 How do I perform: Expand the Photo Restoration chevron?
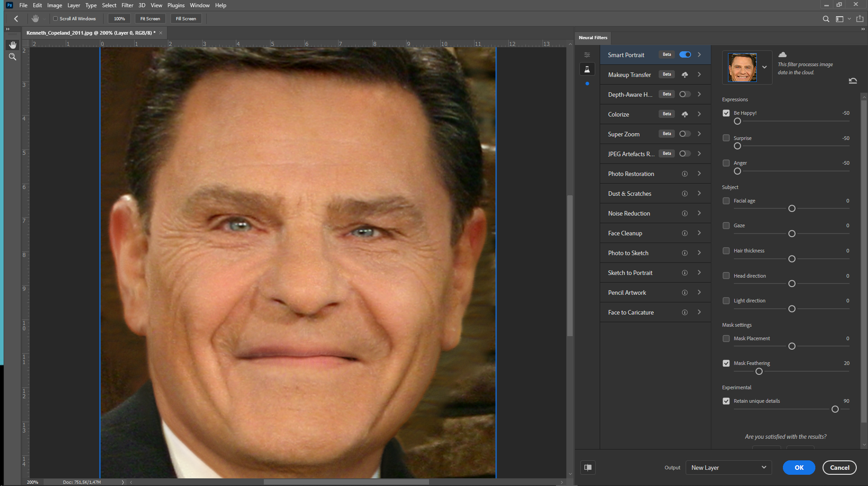(699, 173)
